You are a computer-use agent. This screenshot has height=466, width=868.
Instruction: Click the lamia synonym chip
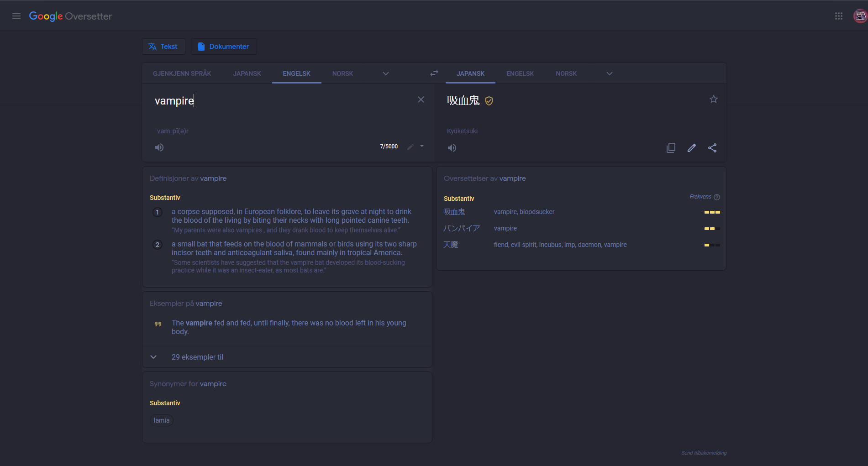162,420
